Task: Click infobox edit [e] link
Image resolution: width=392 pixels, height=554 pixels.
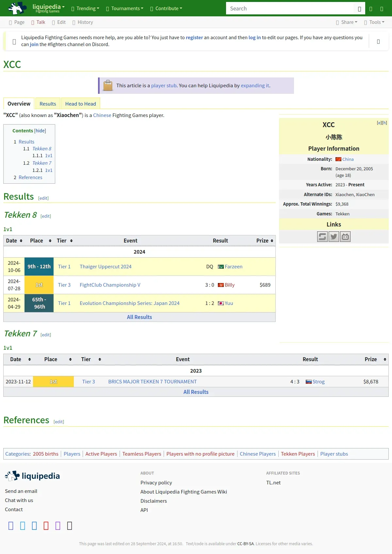Action: 379,123
